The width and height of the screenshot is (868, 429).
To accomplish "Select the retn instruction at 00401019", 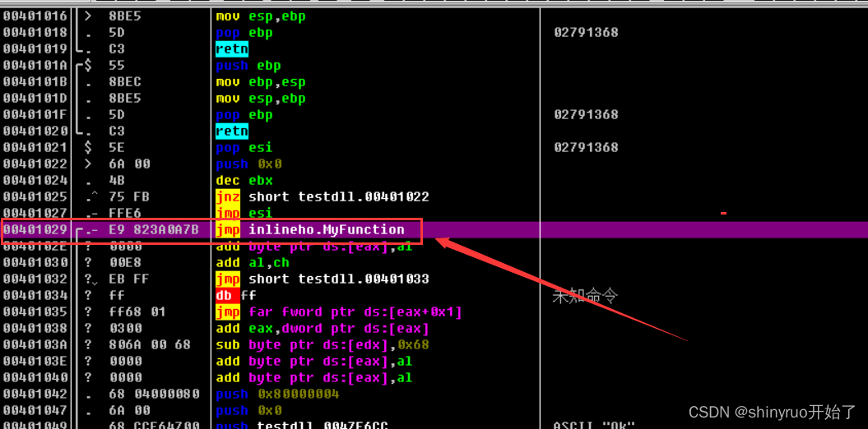I will point(232,49).
